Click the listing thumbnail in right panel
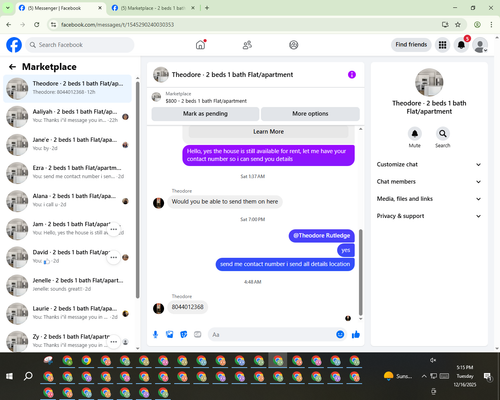500x400 pixels. [x=429, y=82]
